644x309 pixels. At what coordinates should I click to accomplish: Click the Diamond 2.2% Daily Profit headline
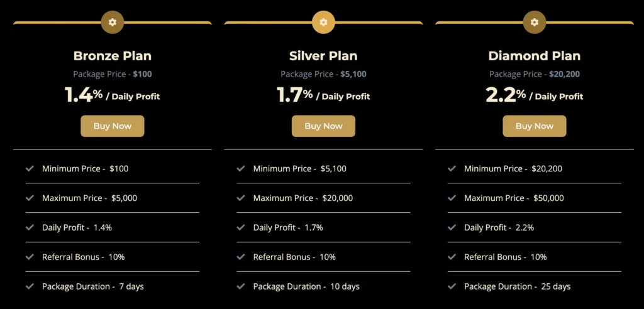(535, 95)
